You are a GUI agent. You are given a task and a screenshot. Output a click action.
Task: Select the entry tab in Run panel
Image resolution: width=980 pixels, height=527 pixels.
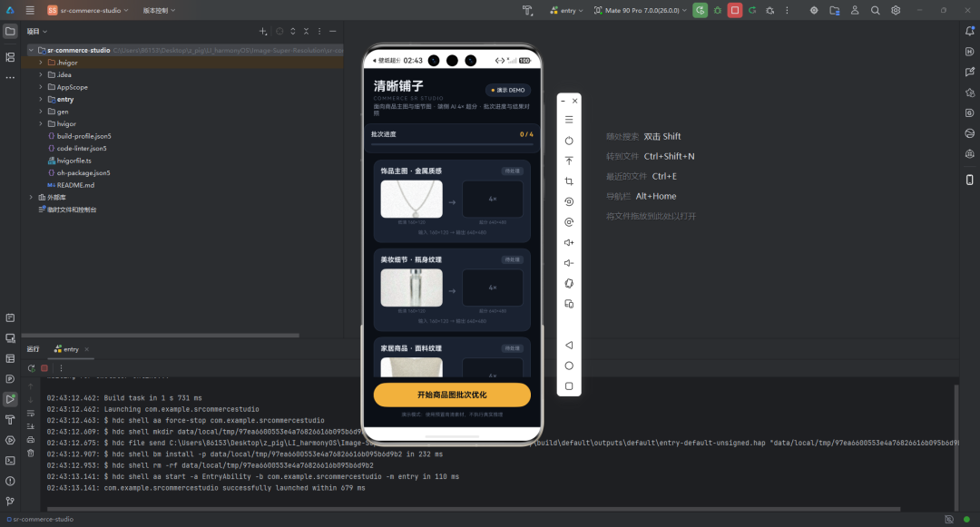(x=67, y=349)
